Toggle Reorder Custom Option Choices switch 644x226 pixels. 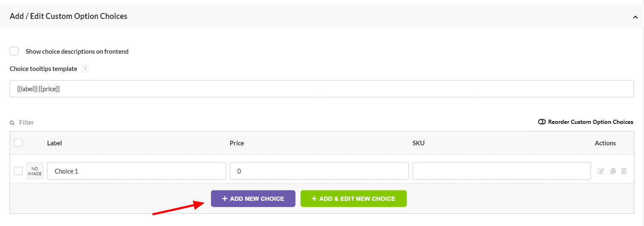pos(542,122)
